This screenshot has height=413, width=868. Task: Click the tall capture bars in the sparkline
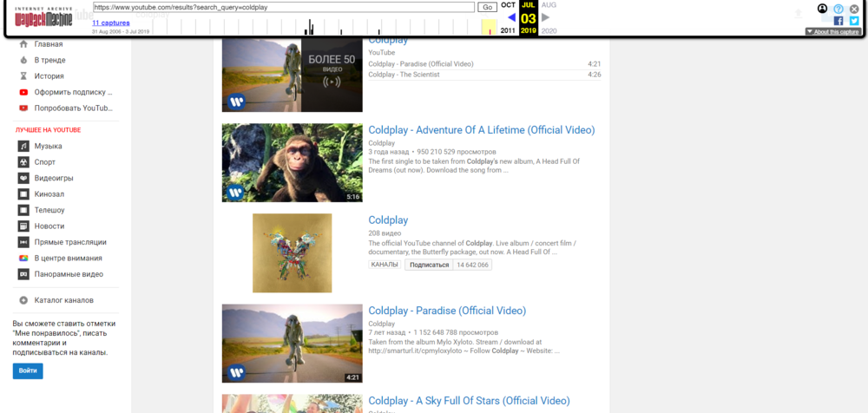(x=311, y=27)
